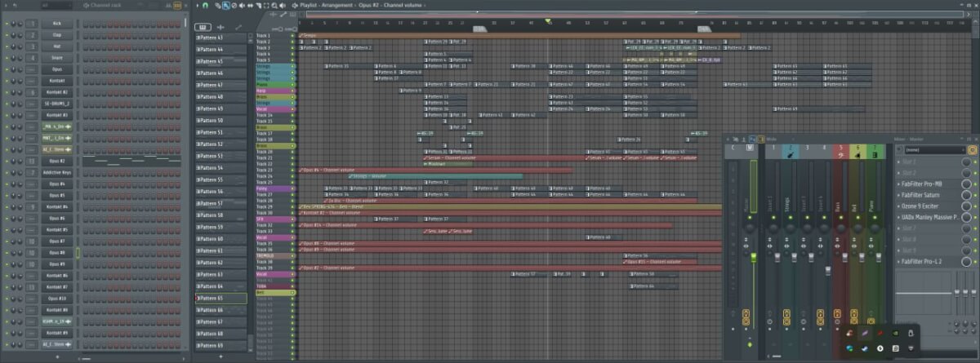Toggle the playlist magnet snap icon
Screen dimensions: 980x363
pos(205,5)
